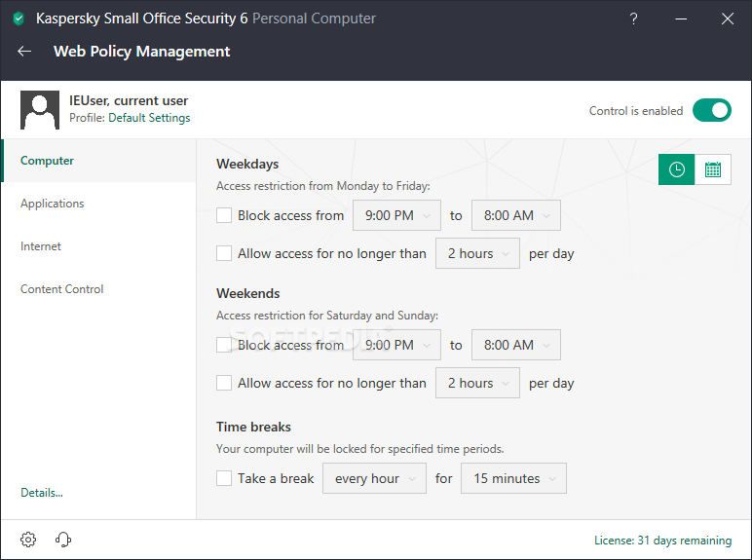Click the Web Policy Management title
Image resolution: width=752 pixels, height=560 pixels.
(142, 52)
